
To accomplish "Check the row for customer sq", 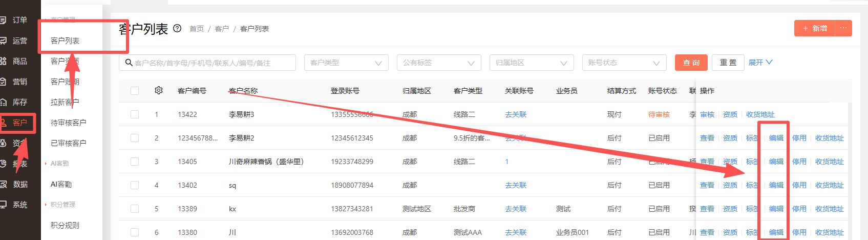I will [135, 185].
